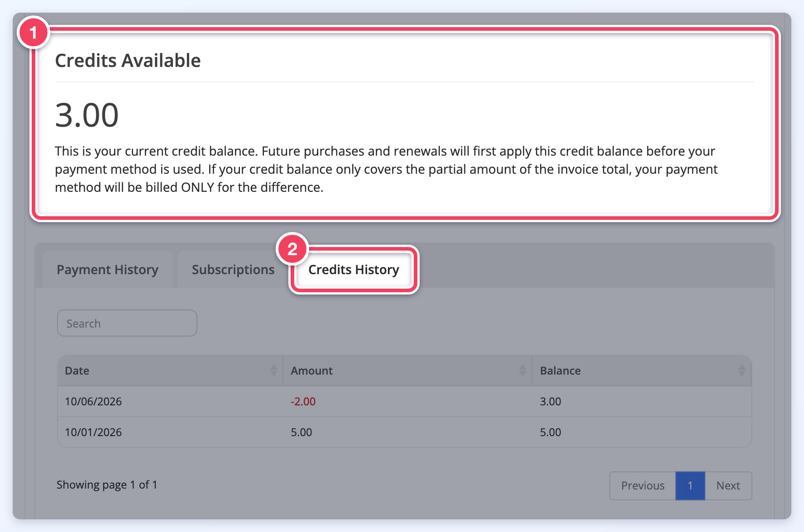Viewport: 804px width, 532px height.
Task: Click the large 3.00 credit balance
Action: click(87, 115)
